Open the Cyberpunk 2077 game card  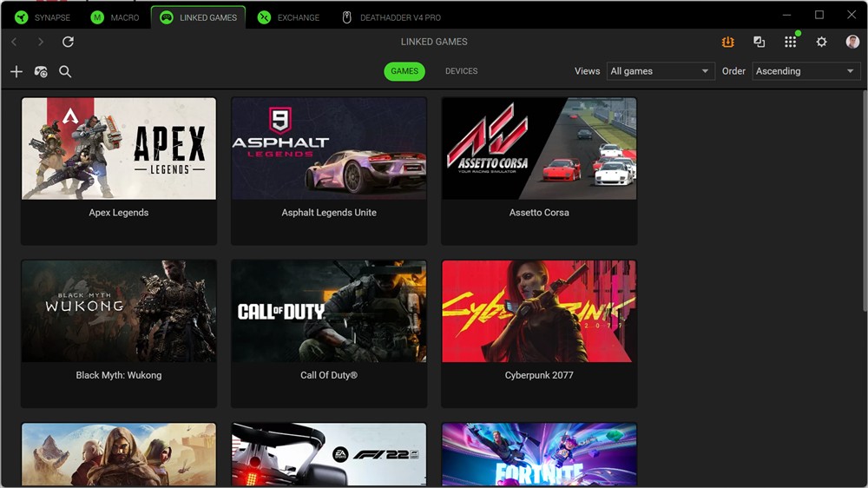coord(539,333)
